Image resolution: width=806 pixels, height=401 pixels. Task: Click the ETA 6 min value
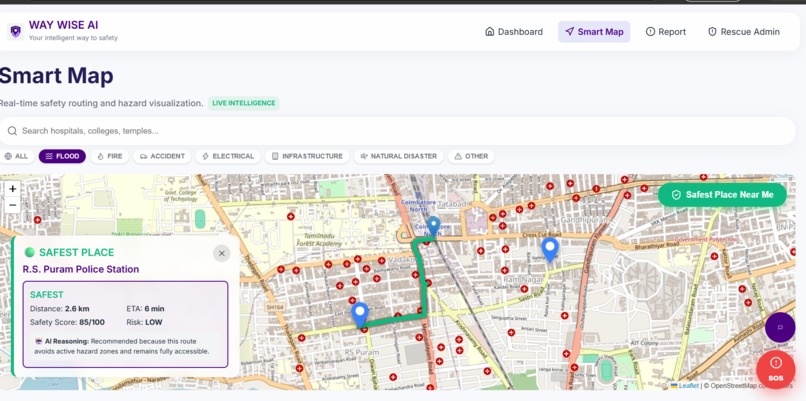154,309
